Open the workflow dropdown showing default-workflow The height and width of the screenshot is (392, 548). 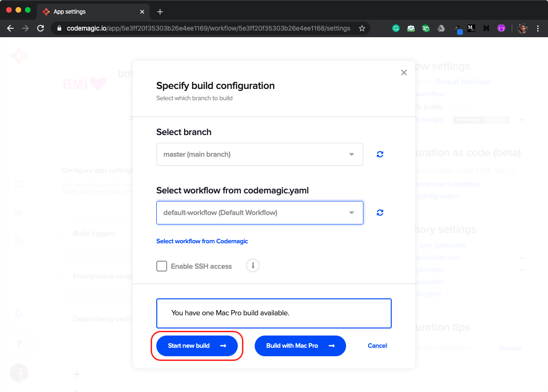[x=259, y=212]
